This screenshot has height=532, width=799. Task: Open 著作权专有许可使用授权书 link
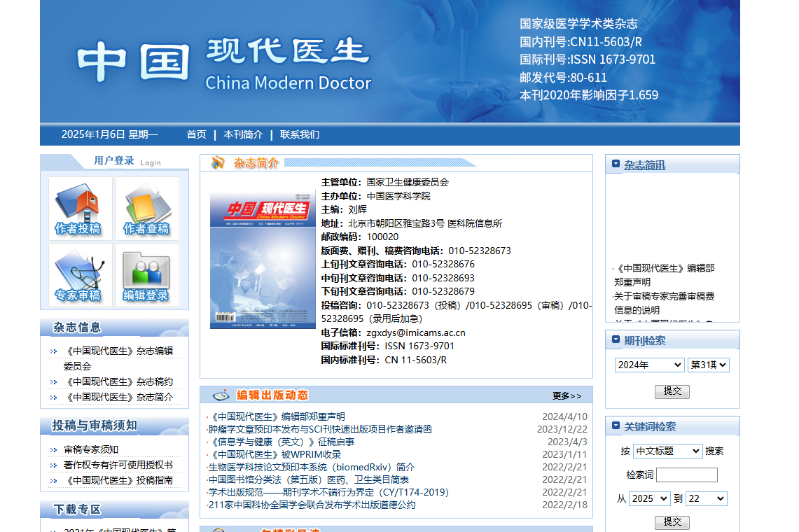coord(118,465)
